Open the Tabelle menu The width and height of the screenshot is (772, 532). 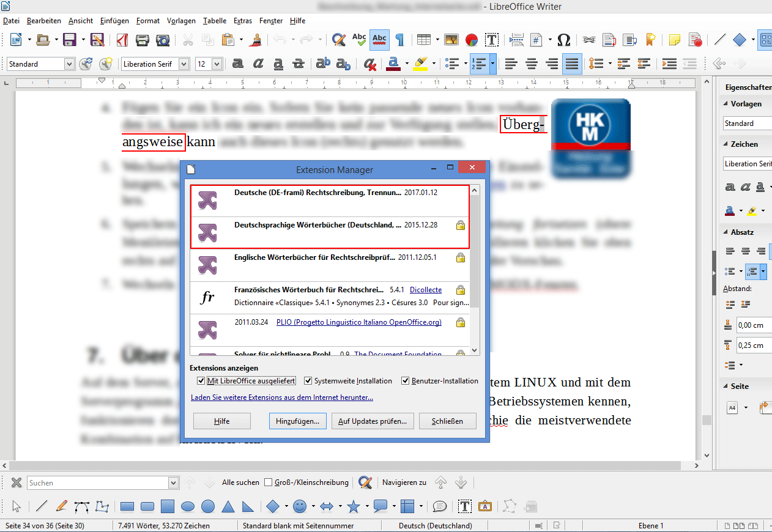click(215, 21)
